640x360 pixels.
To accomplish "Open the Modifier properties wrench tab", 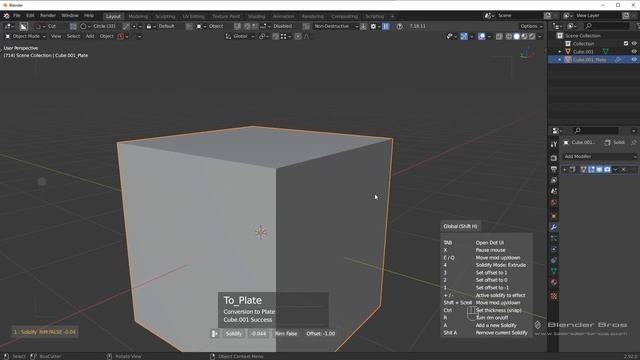I will (553, 227).
